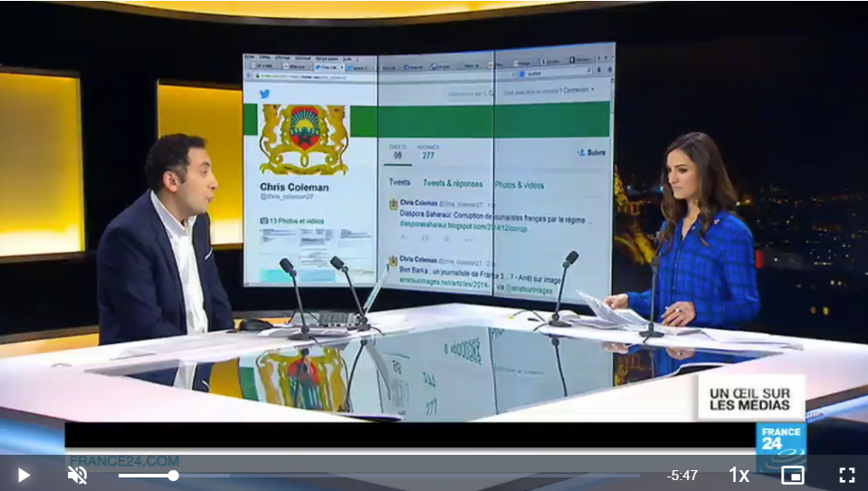868x491 pixels.
Task: Click the Twitter bird logo
Action: (265, 93)
